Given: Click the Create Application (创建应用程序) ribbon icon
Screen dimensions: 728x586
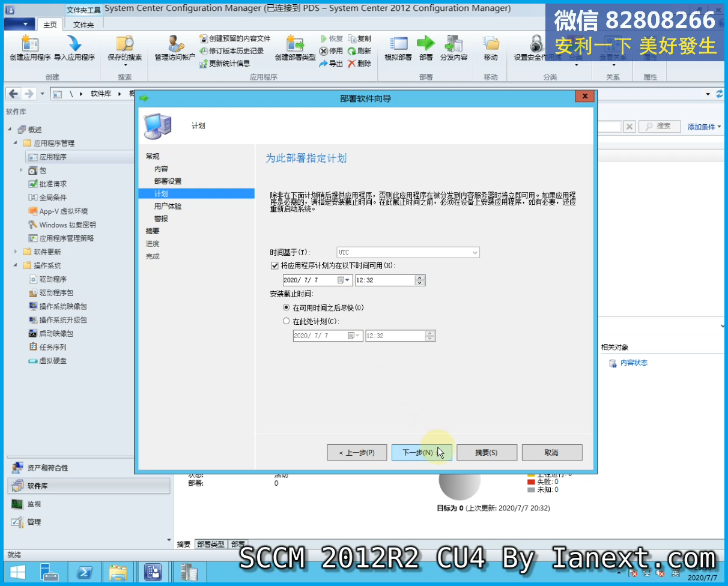Looking at the screenshot, I should 30,48.
